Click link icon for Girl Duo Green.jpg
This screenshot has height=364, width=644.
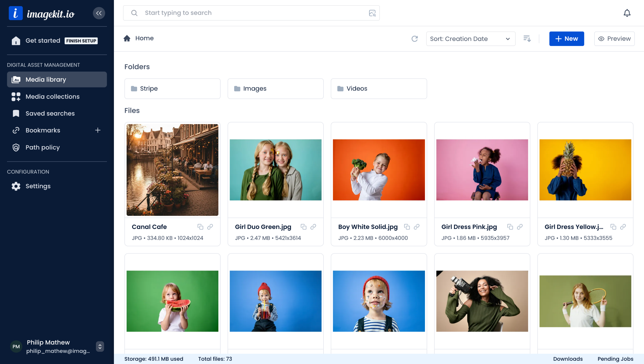point(313,227)
